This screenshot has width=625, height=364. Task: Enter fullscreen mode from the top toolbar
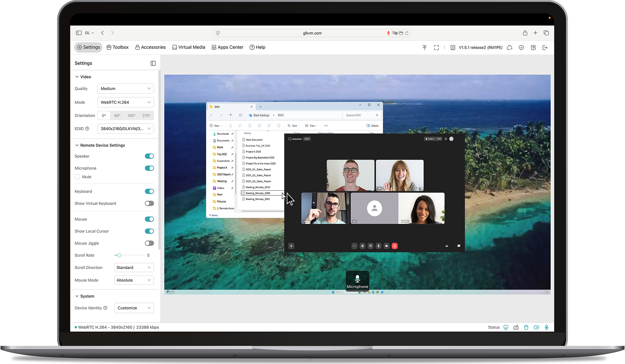point(436,47)
